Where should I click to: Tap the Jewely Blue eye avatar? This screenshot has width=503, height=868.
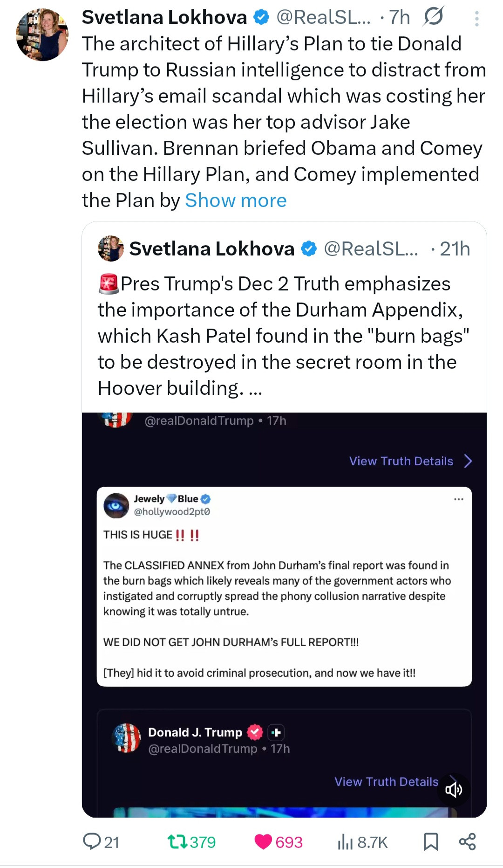click(116, 505)
